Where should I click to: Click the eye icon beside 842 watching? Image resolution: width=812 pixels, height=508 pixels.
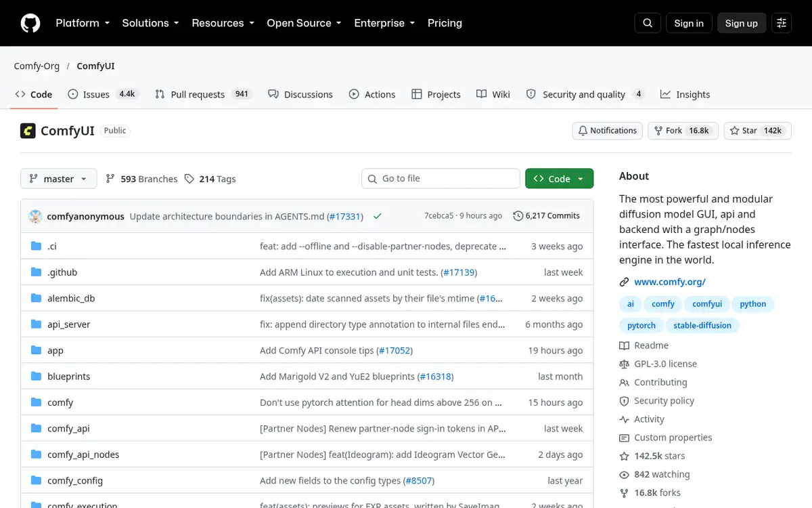[x=624, y=475]
